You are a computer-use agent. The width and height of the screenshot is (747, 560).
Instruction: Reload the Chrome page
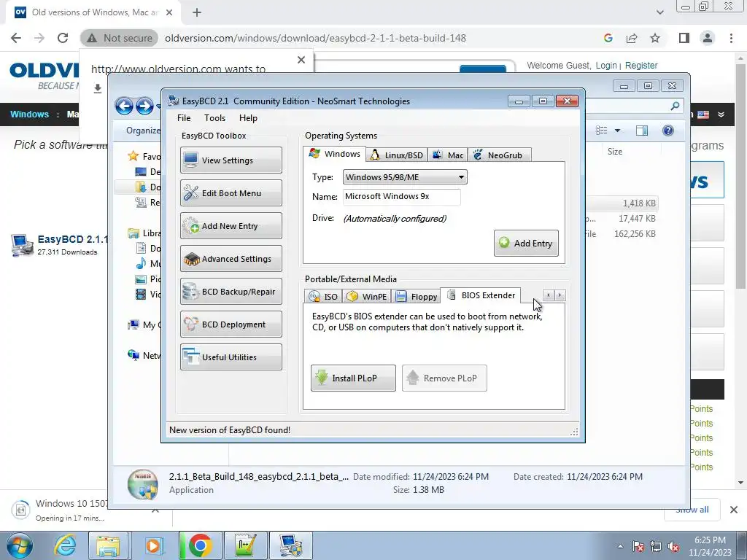(x=63, y=38)
